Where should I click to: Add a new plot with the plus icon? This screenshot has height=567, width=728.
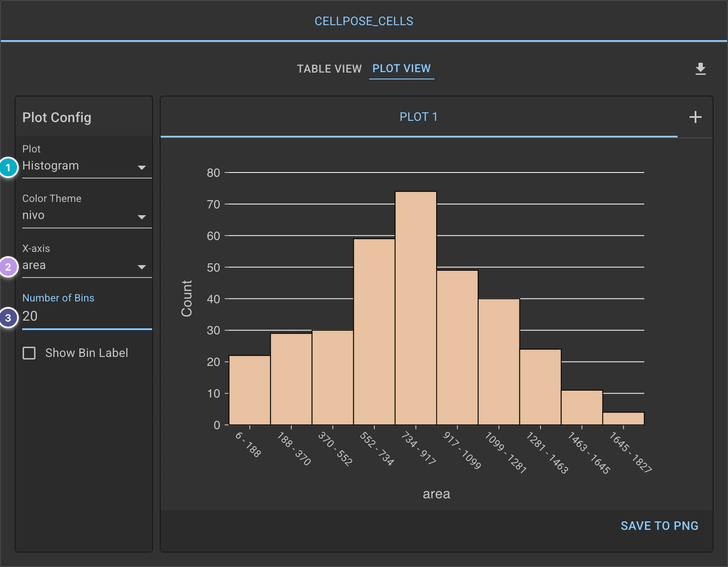tap(695, 117)
